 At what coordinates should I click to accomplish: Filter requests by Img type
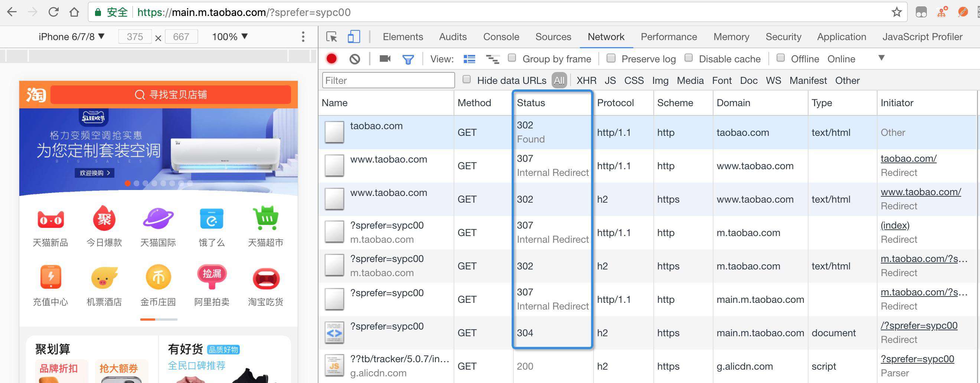click(660, 81)
